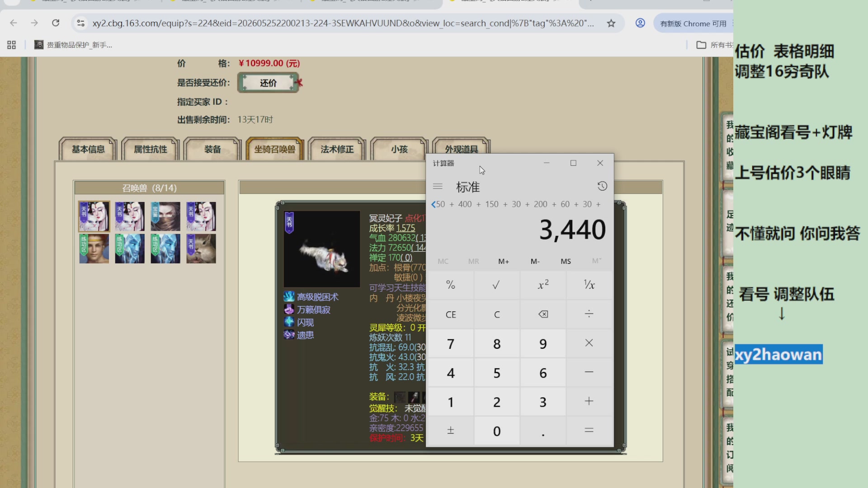Click the growth rate value 1.575
The width and height of the screenshot is (868, 488).
coord(406,228)
